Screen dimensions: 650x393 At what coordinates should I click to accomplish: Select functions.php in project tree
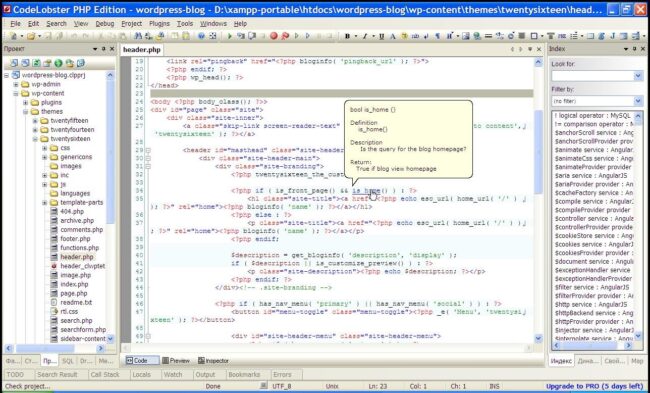click(80, 248)
